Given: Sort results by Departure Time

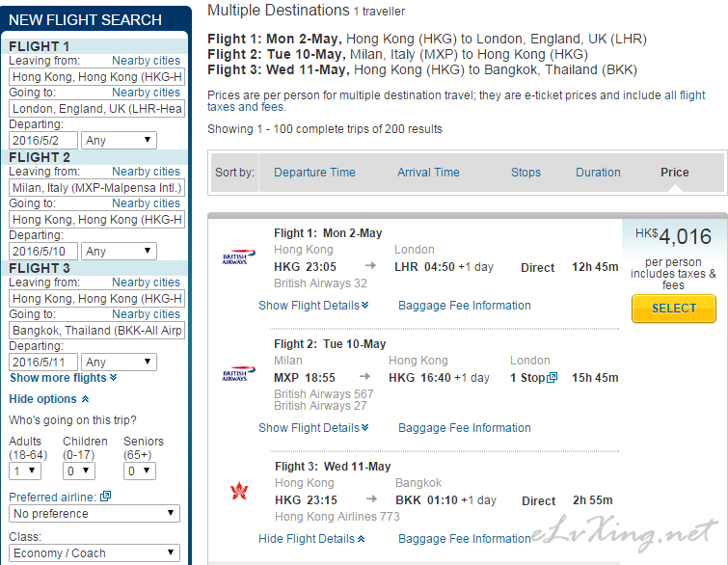Looking at the screenshot, I should point(314,173).
